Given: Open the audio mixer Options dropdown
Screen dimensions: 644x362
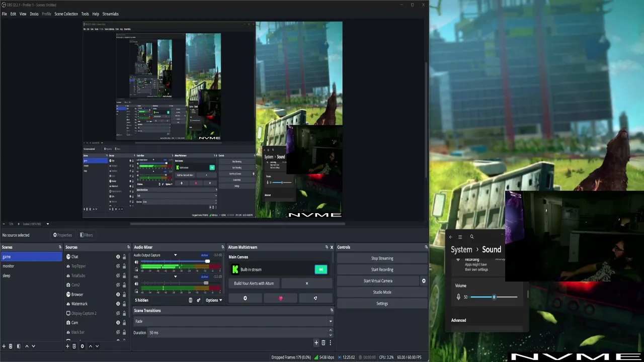Looking at the screenshot, I should (x=214, y=300).
